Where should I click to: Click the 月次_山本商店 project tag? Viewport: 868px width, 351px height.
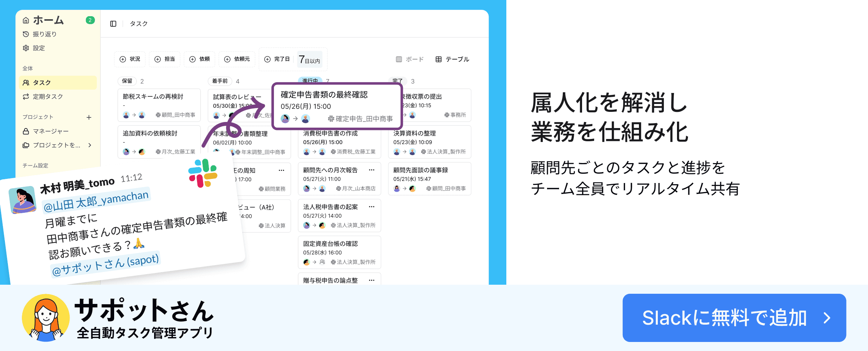356,189
